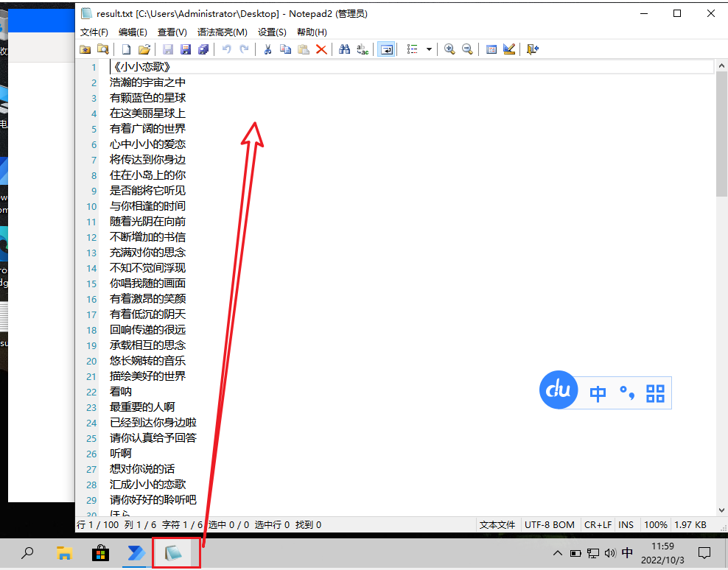This screenshot has width=728, height=570.
Task: Show hidden system tray icons chevron
Action: pos(558,553)
